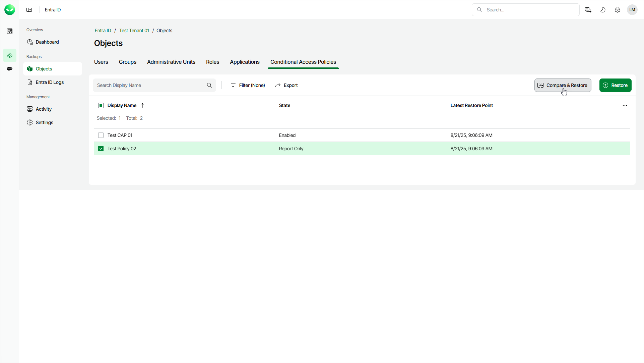Viewport: 644px width, 363px height.
Task: Open the column options ellipsis menu
Action: coord(625,105)
